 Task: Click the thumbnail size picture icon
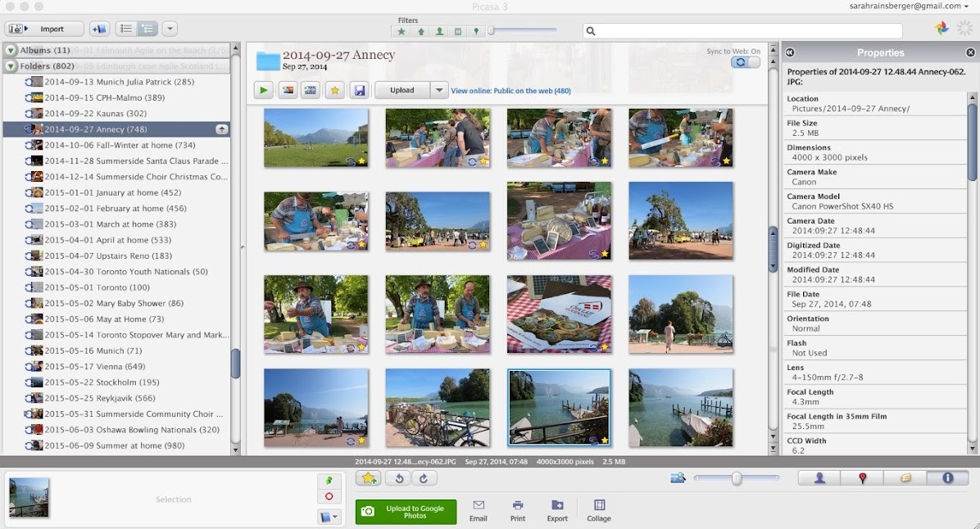coord(678,477)
